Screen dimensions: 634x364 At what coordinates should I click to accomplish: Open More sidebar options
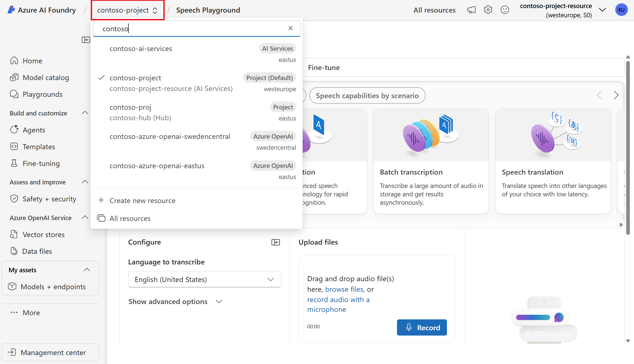pos(25,313)
